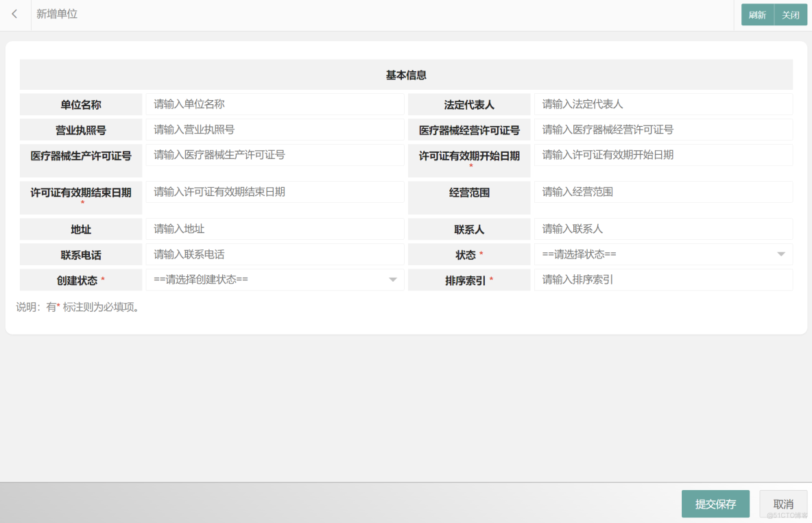This screenshot has height=523, width=812.
Task: Expand the 创建状态 selection combo box
Action: [x=274, y=280]
